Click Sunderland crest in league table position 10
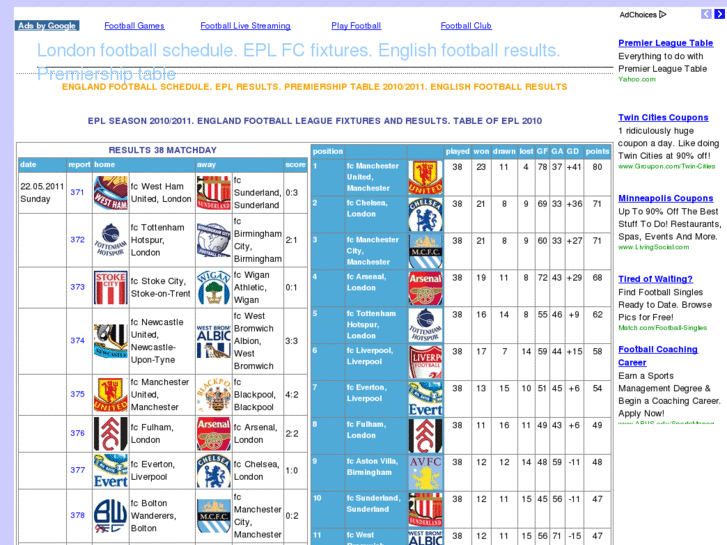Screen dimensions: 727x545 [425, 510]
